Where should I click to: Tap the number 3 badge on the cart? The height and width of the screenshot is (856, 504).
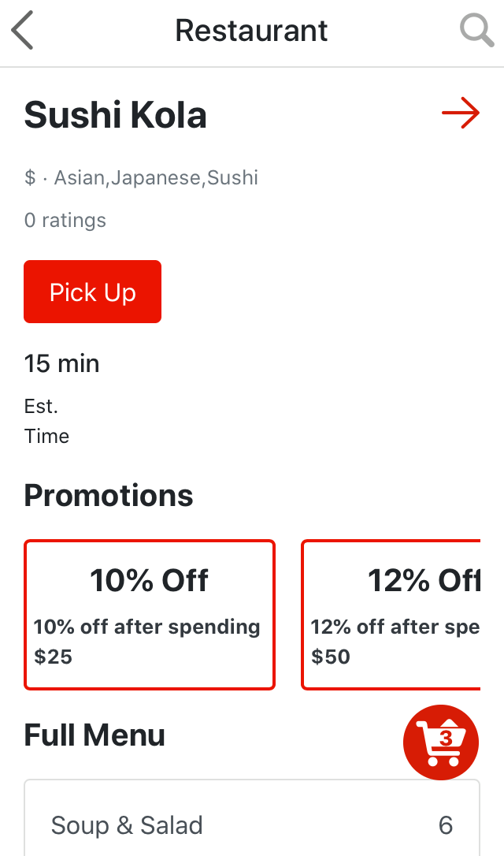point(447,738)
